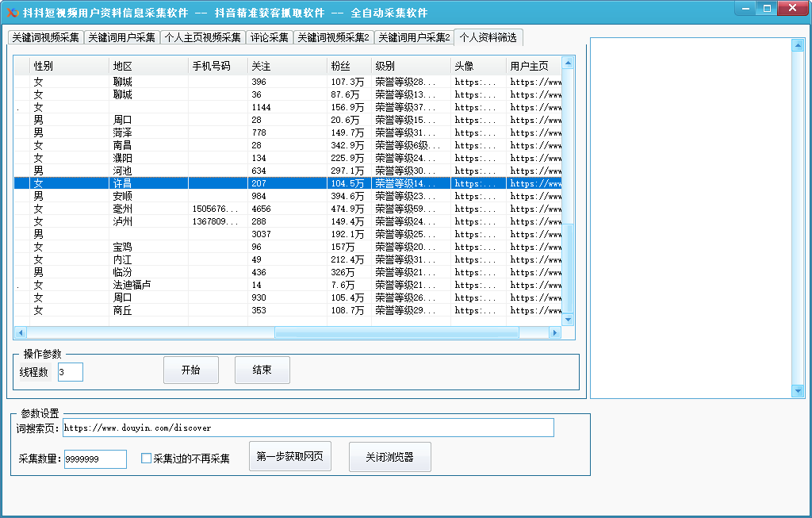This screenshot has height=518, width=812.
Task: Select the row with region 商丘
Action: [x=288, y=310]
